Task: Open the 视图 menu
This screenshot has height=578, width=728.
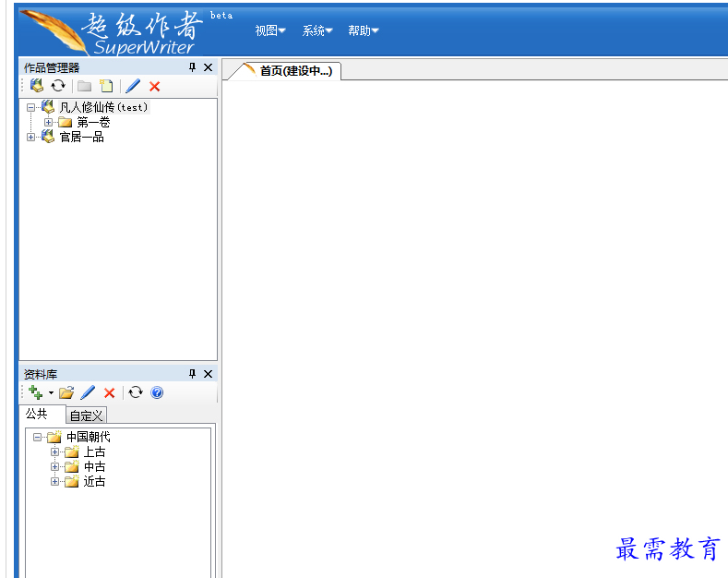Action: pos(269,30)
